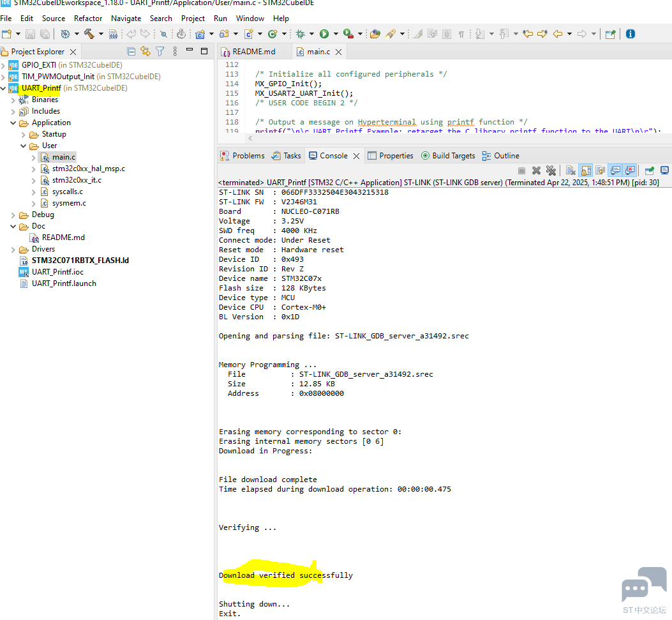Viewport: 672px width, 620px height.
Task: Expand the Startup folder
Action: pyautogui.click(x=23, y=135)
